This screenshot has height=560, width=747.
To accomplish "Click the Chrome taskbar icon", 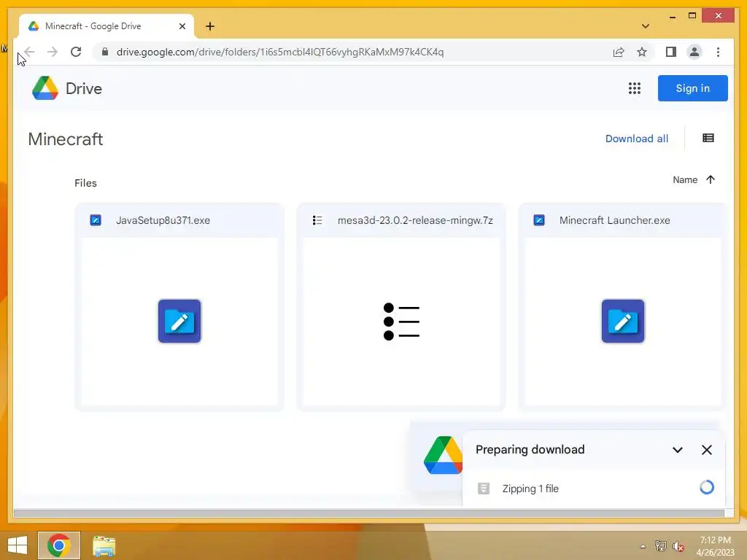I will tap(59, 545).
